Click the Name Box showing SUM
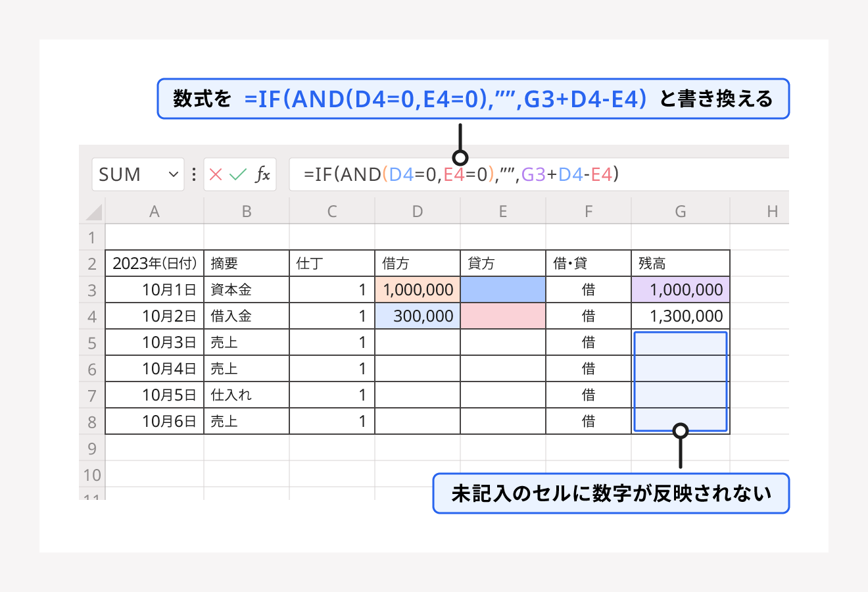The height and width of the screenshot is (592, 868). pos(138,174)
